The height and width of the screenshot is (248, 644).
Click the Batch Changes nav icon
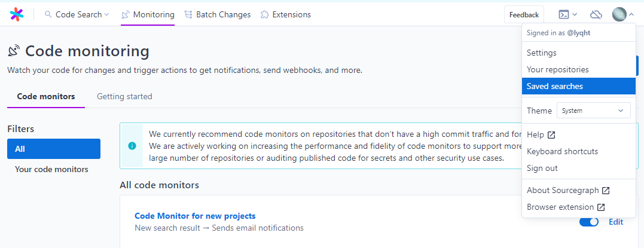188,14
